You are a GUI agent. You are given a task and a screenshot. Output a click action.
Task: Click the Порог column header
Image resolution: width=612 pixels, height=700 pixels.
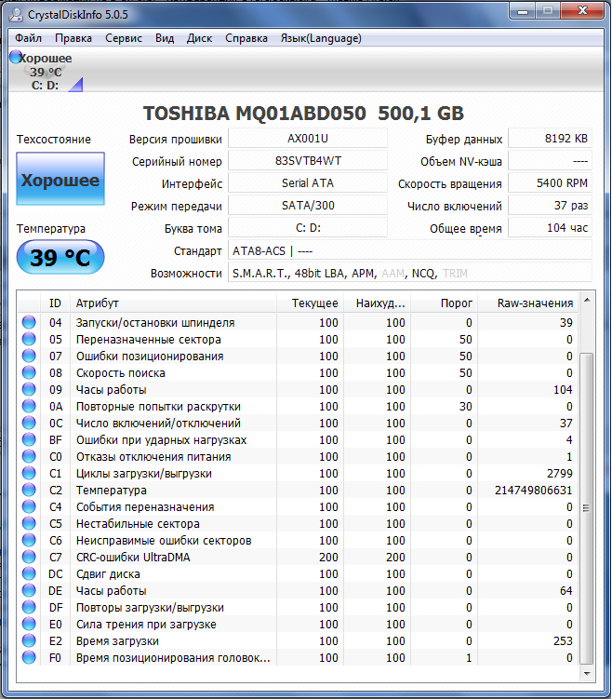pyautogui.click(x=445, y=303)
